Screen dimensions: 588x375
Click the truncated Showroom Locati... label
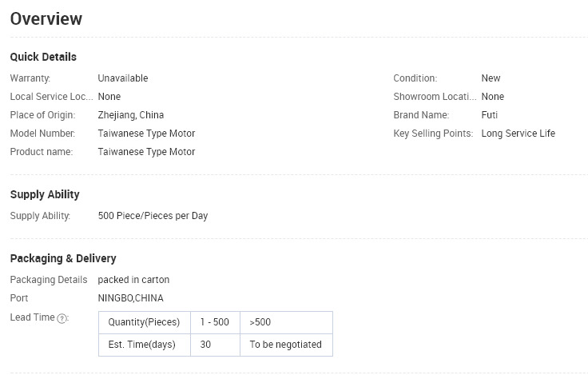[435, 97]
